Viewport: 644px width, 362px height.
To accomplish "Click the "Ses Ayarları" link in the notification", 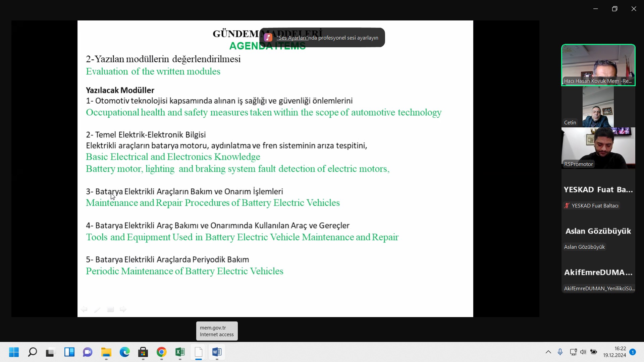I will [x=292, y=38].
